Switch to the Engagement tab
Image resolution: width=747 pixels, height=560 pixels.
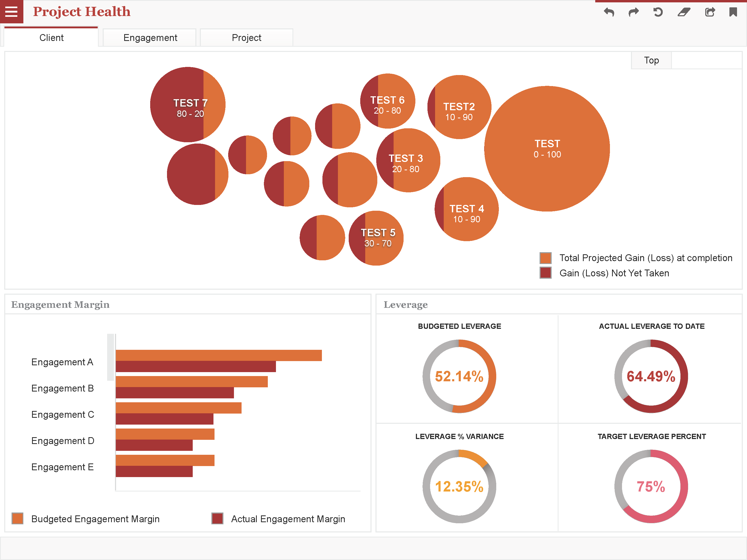pos(150,38)
